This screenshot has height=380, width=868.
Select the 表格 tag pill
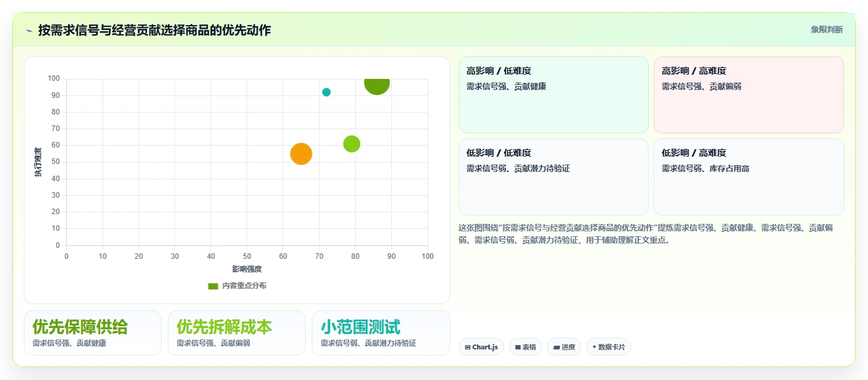[x=526, y=347]
